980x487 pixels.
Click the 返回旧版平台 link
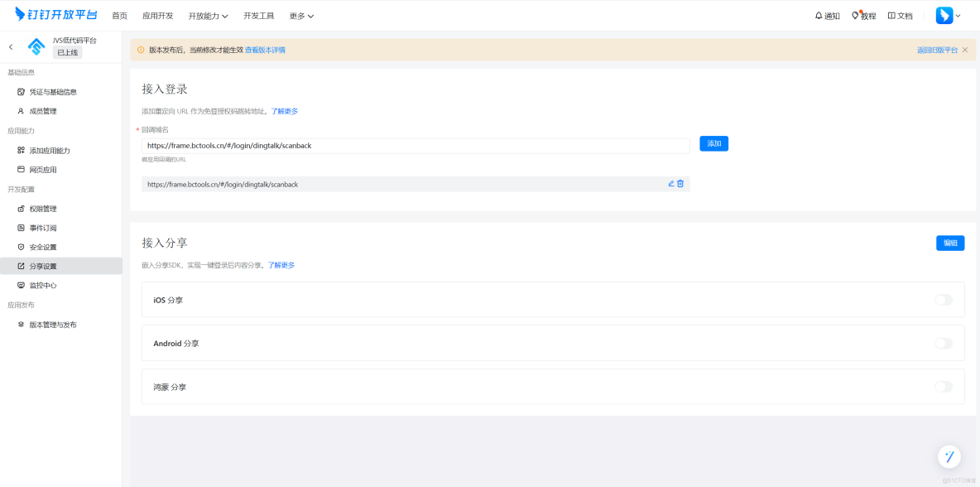pyautogui.click(x=937, y=50)
